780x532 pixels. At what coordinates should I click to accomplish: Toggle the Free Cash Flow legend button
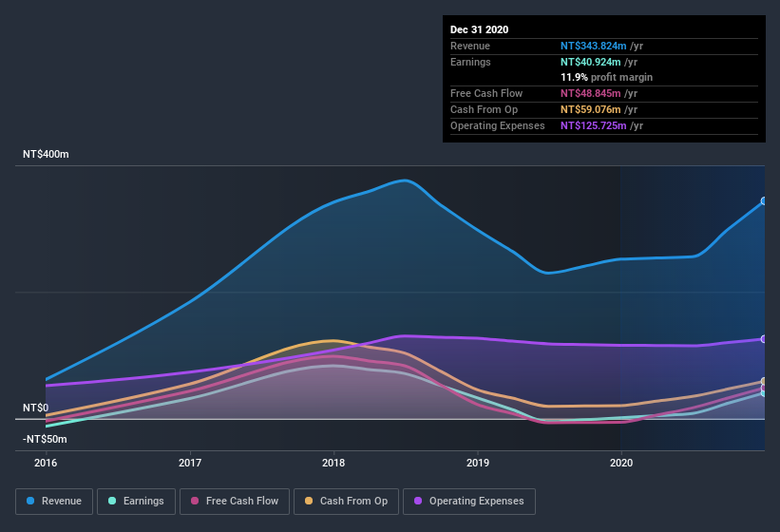coord(235,502)
